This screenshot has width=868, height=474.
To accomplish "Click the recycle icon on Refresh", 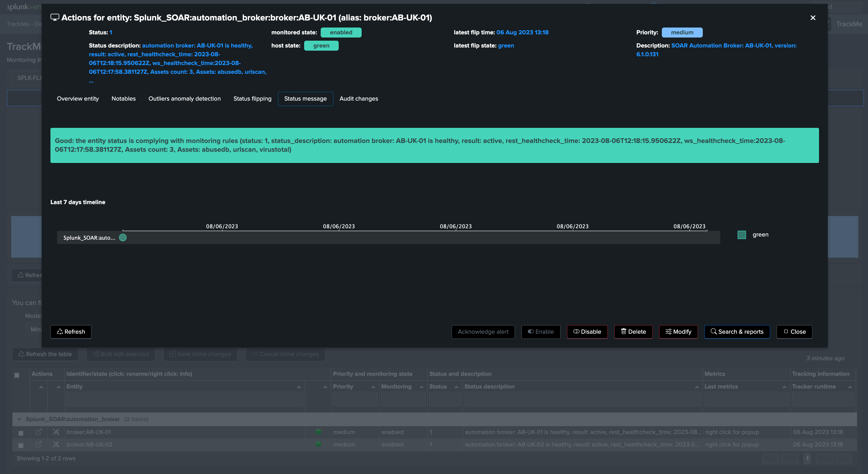I will (60, 332).
